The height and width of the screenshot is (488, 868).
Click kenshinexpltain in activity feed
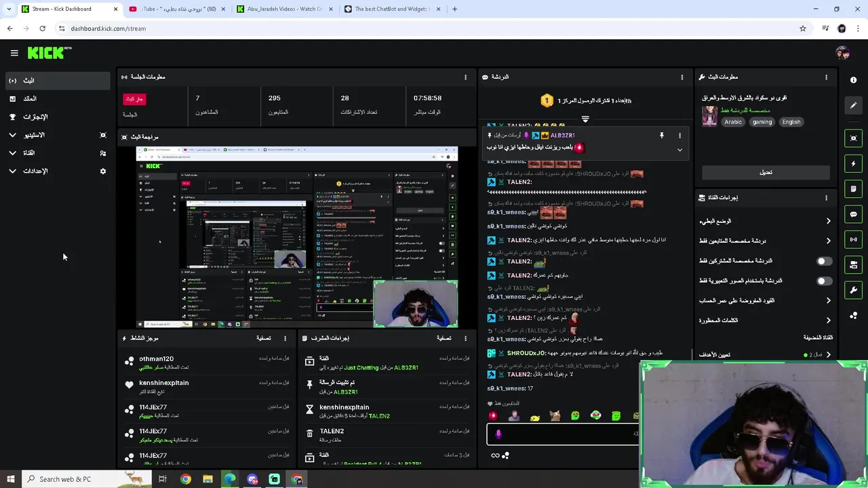[x=164, y=383]
